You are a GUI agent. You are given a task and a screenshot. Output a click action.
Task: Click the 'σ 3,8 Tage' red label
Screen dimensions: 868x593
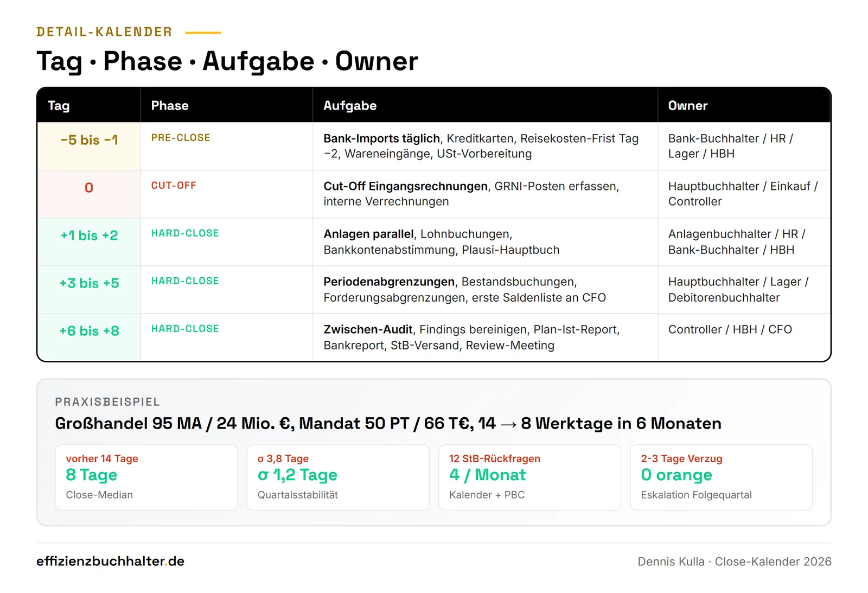(283, 458)
